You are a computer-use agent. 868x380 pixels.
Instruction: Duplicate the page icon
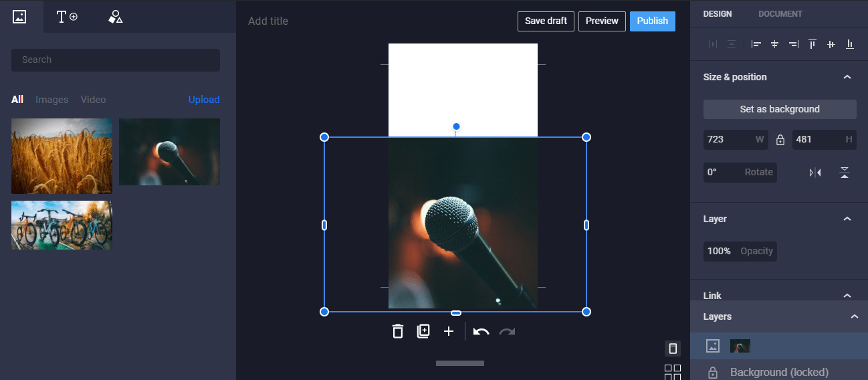click(423, 331)
